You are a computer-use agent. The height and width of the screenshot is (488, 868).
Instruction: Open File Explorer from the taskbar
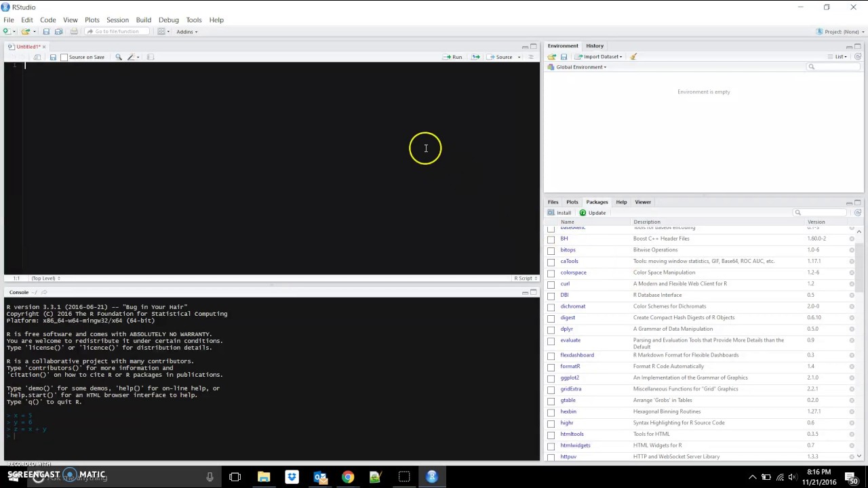264,477
